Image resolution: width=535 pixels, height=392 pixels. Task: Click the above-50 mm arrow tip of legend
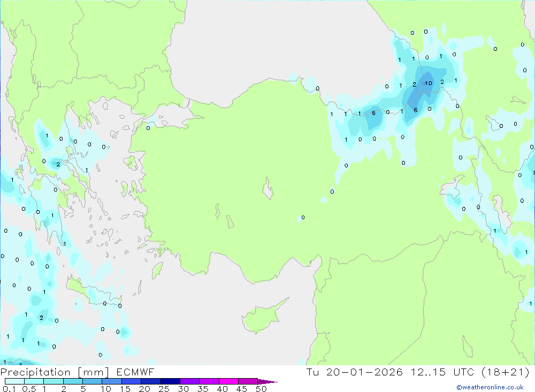(x=267, y=381)
